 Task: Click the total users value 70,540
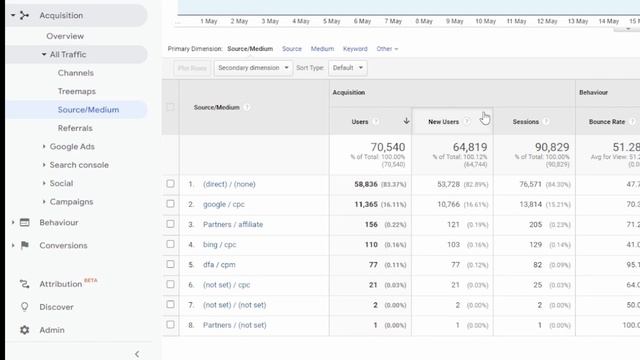388,147
